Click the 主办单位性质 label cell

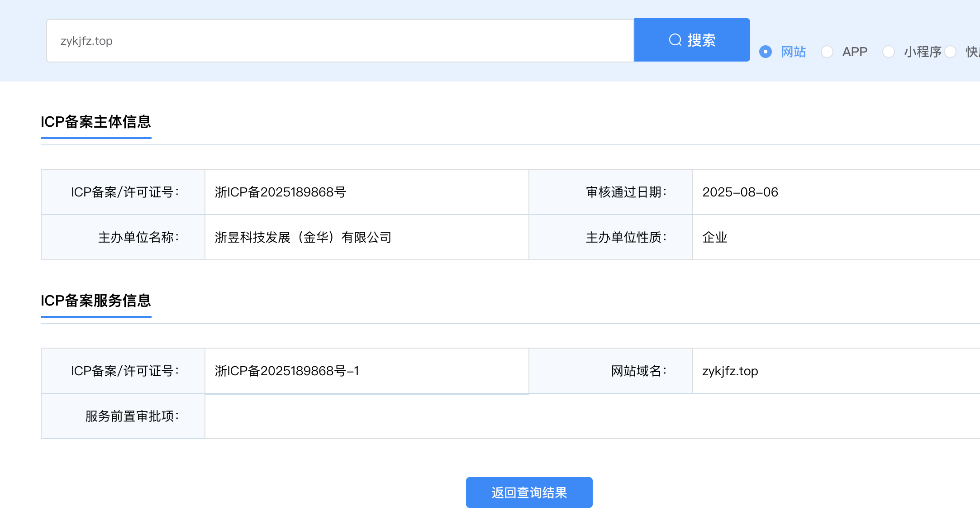tap(626, 238)
